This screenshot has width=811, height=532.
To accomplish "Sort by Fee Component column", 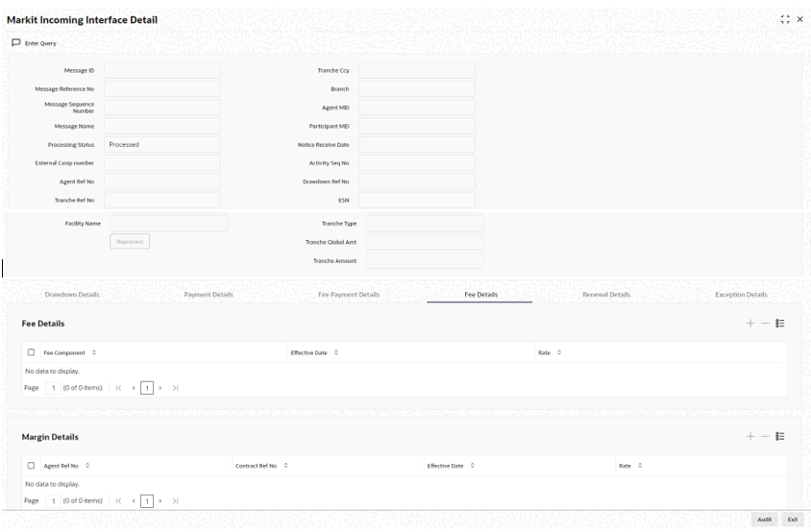I will click(x=94, y=352).
